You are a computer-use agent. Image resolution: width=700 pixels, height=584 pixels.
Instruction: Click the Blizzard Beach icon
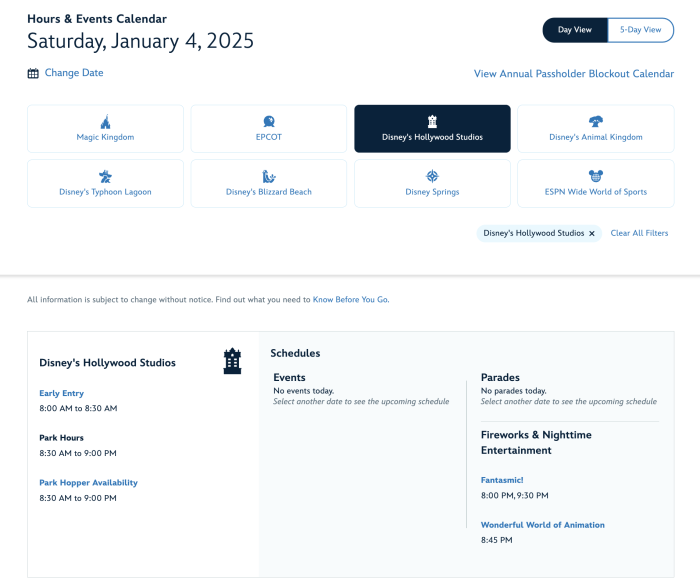[269, 176]
